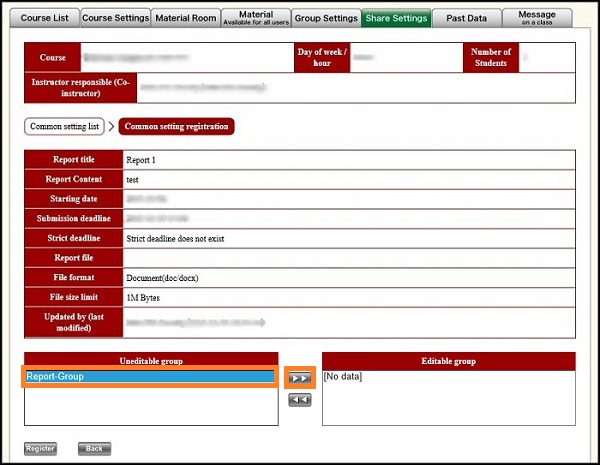Return to Common setting list
Screen dimensions: 600x465
65,127
